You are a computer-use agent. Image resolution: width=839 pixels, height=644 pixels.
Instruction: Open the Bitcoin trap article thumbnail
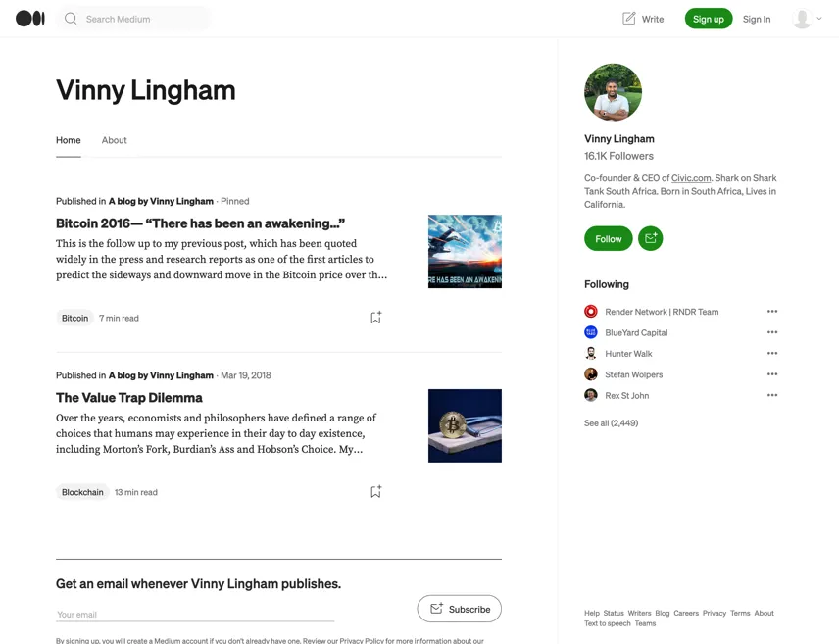click(x=465, y=425)
